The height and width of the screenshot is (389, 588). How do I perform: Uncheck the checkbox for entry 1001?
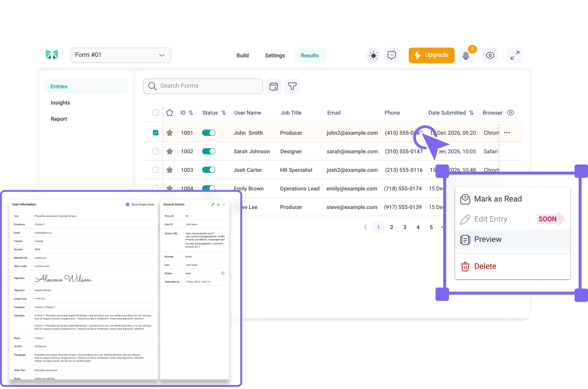tap(156, 133)
